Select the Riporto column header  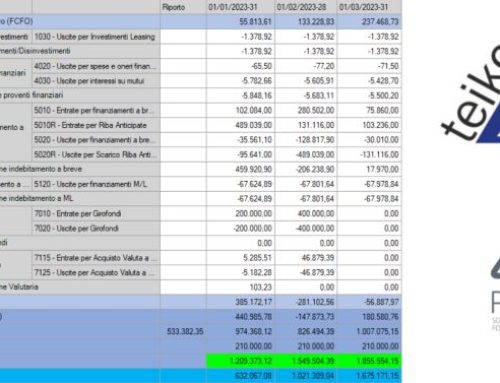point(183,7)
